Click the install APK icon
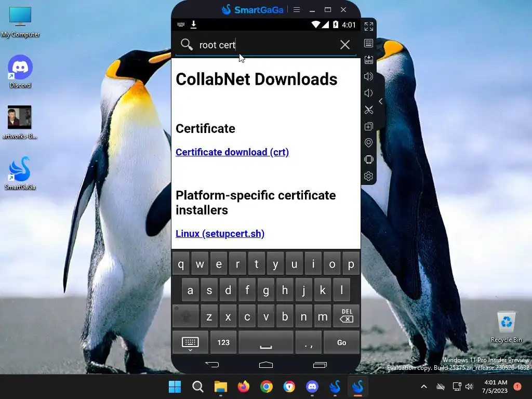532x399 pixels. point(368,60)
